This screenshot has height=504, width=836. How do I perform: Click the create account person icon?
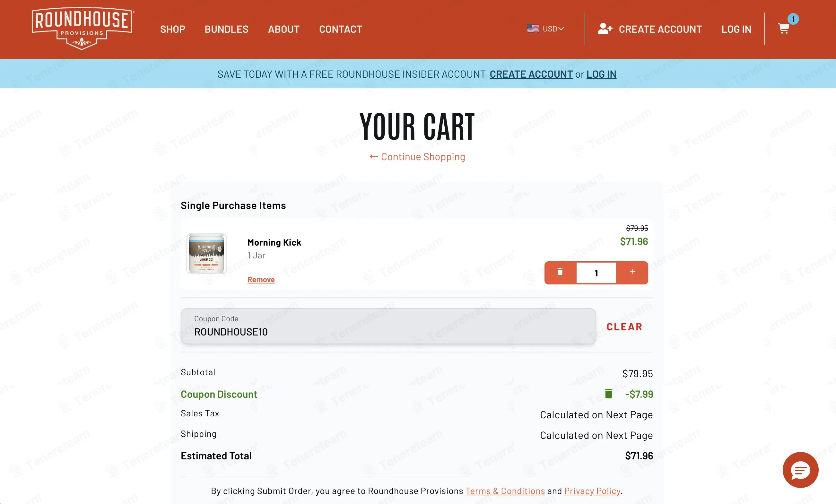pos(605,29)
